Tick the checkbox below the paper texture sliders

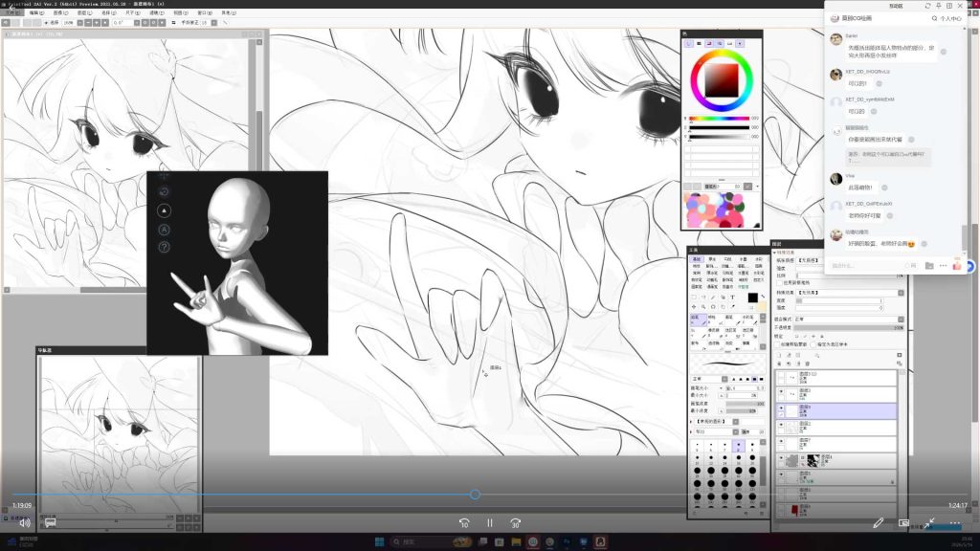tap(778, 283)
